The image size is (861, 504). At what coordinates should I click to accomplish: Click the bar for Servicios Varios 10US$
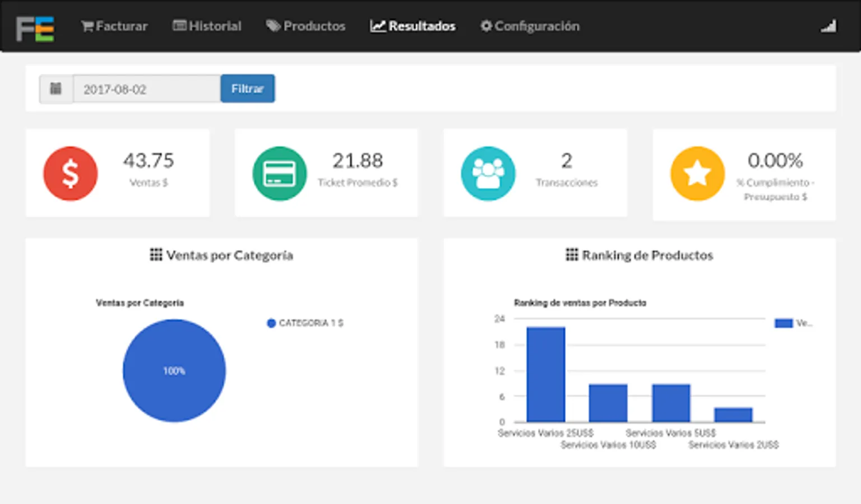coord(608,403)
